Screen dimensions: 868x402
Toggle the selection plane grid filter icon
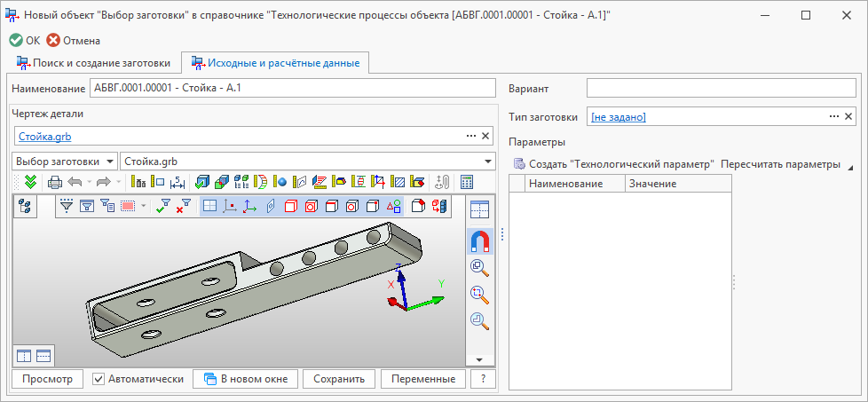[x=209, y=207]
